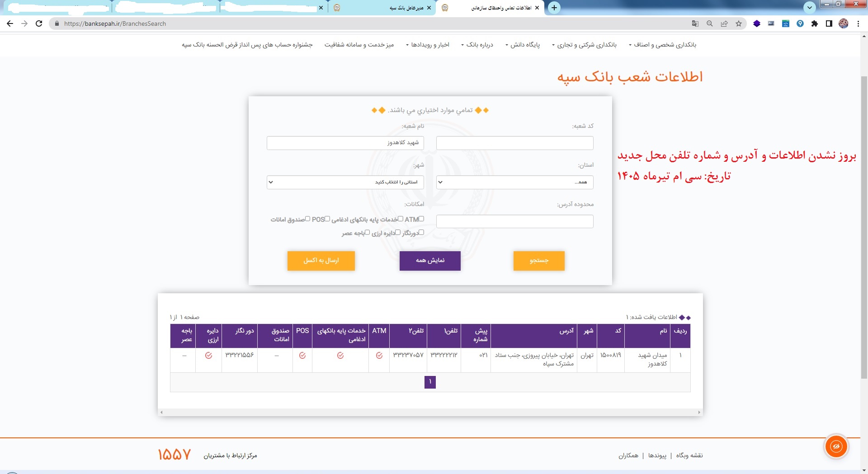868x474 pixels.
Task: Click the zoom magnifier icon in address bar
Action: tap(710, 23)
